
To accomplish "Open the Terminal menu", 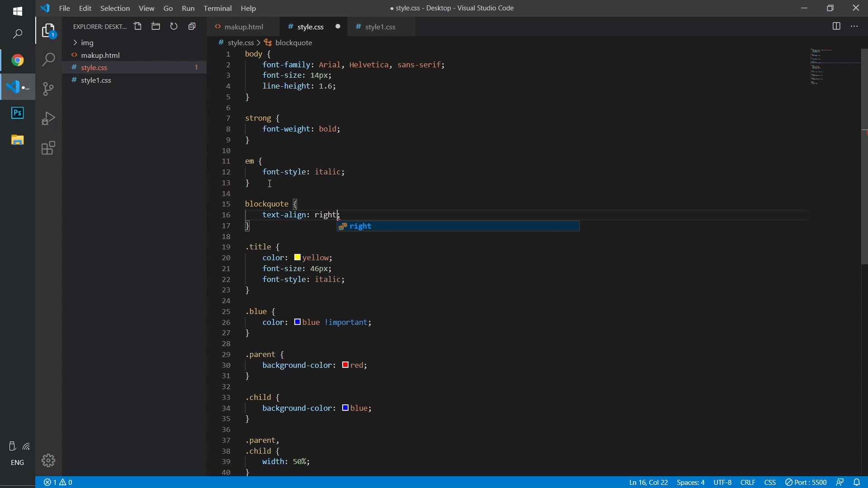I will pyautogui.click(x=217, y=9).
